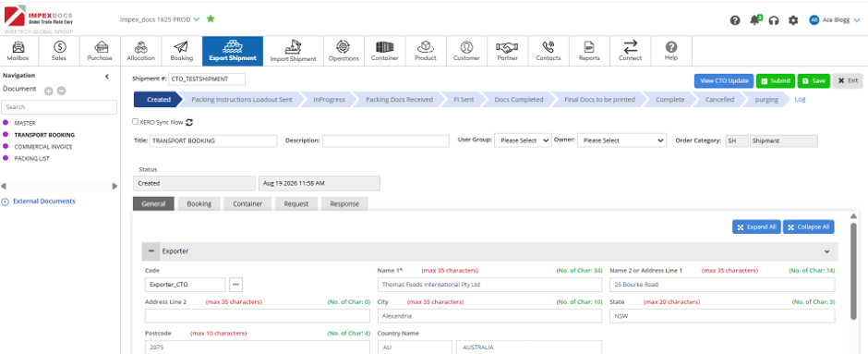
Task: Open the Reports module
Action: point(589,51)
